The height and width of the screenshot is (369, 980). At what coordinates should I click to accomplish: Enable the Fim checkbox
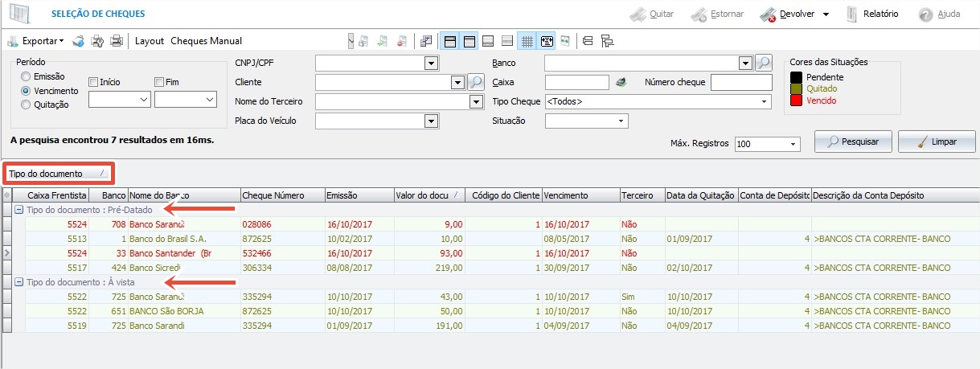tap(160, 82)
